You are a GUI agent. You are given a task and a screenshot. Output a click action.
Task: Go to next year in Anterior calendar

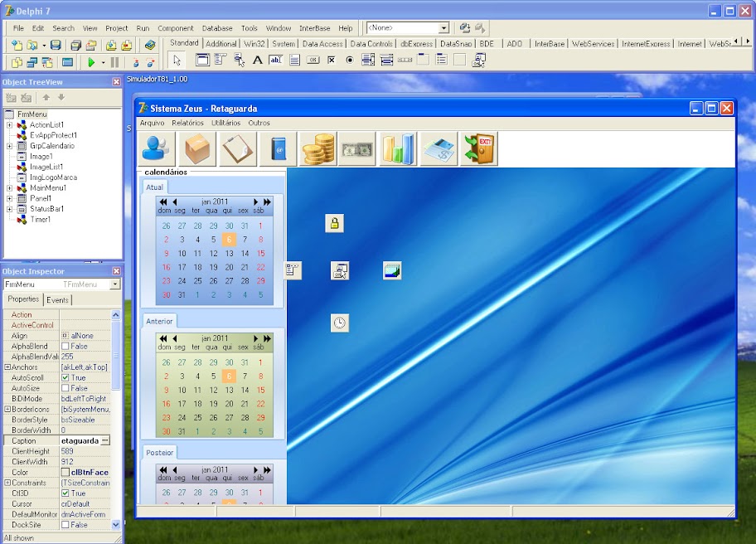tap(267, 338)
